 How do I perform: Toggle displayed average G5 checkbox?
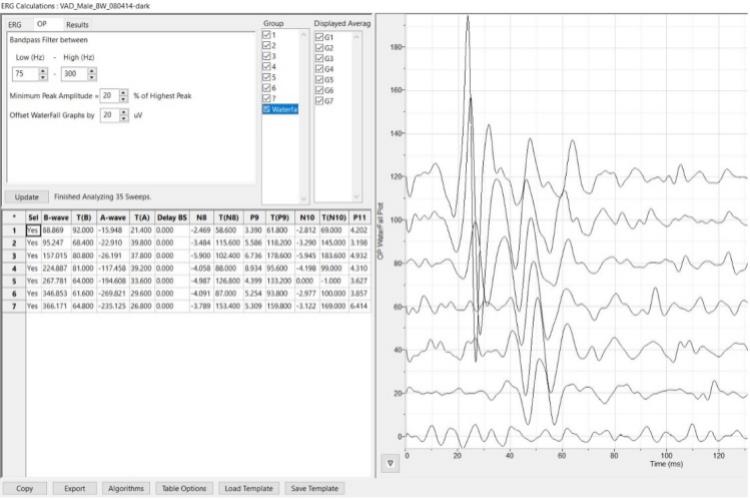click(319, 79)
